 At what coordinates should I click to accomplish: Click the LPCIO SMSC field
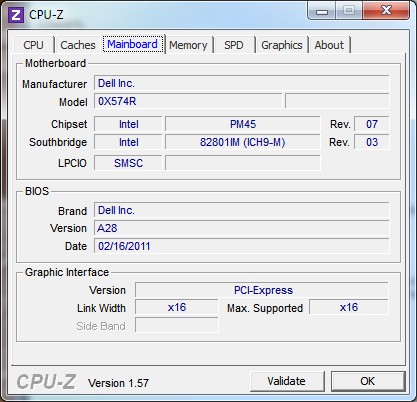[x=128, y=163]
